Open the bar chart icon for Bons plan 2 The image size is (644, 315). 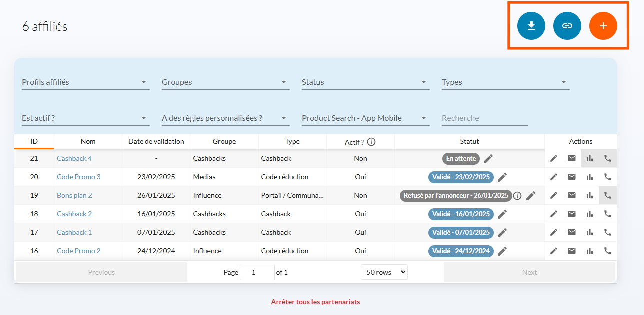pos(590,195)
